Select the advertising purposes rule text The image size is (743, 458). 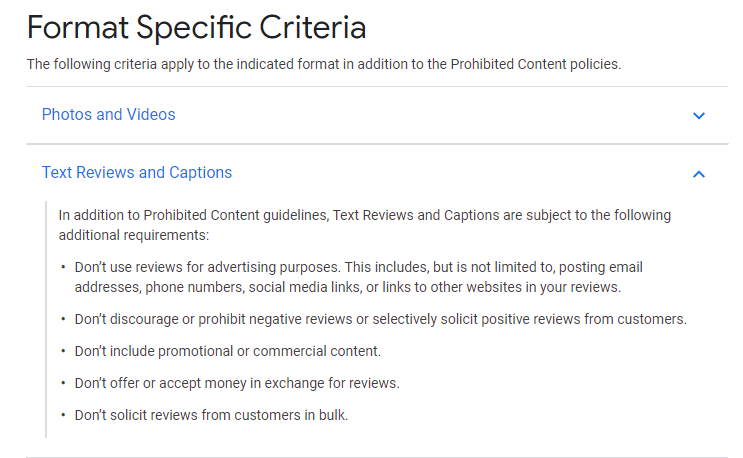click(x=359, y=277)
